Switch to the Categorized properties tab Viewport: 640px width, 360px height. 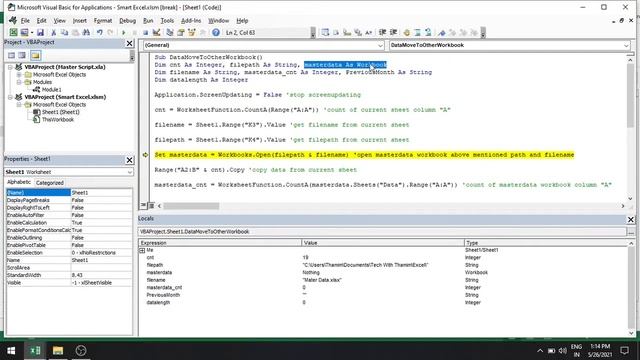coord(50,183)
